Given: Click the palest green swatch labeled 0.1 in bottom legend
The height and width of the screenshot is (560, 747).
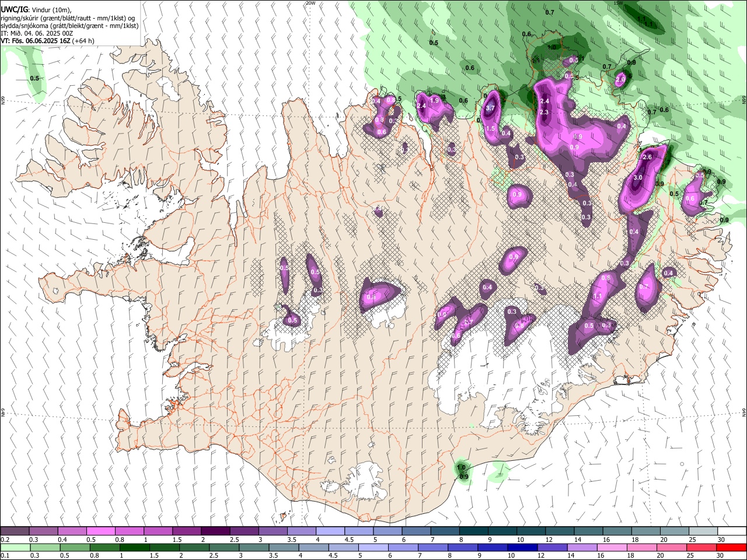Looking at the screenshot, I should (x=15, y=547).
